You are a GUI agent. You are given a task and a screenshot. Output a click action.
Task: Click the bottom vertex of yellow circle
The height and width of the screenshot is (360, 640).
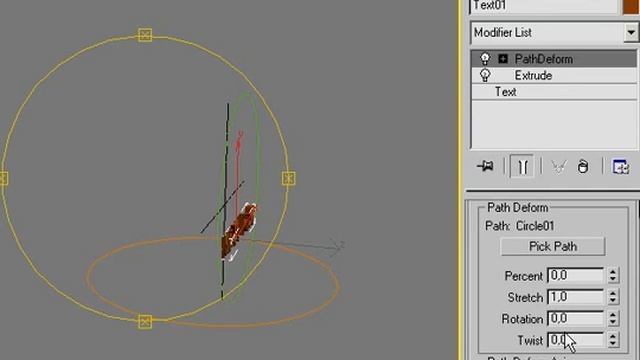point(145,322)
